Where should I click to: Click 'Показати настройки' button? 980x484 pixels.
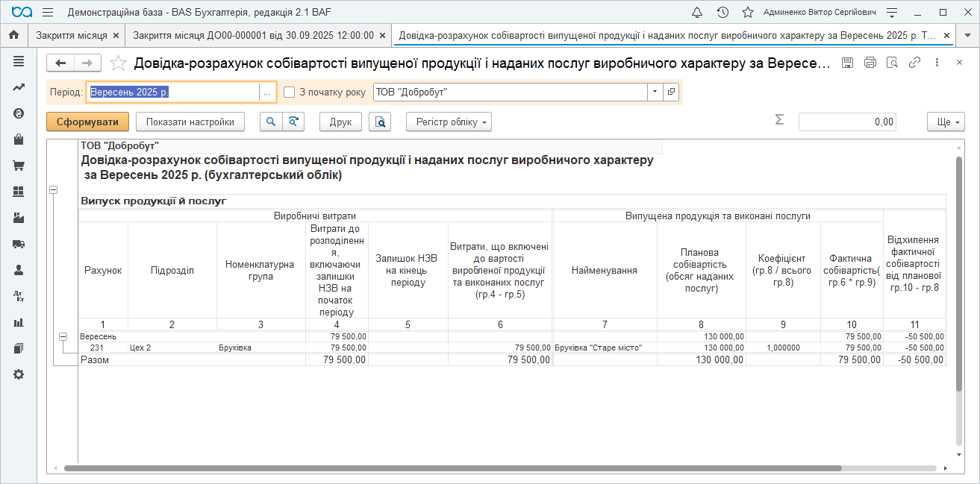click(x=190, y=122)
